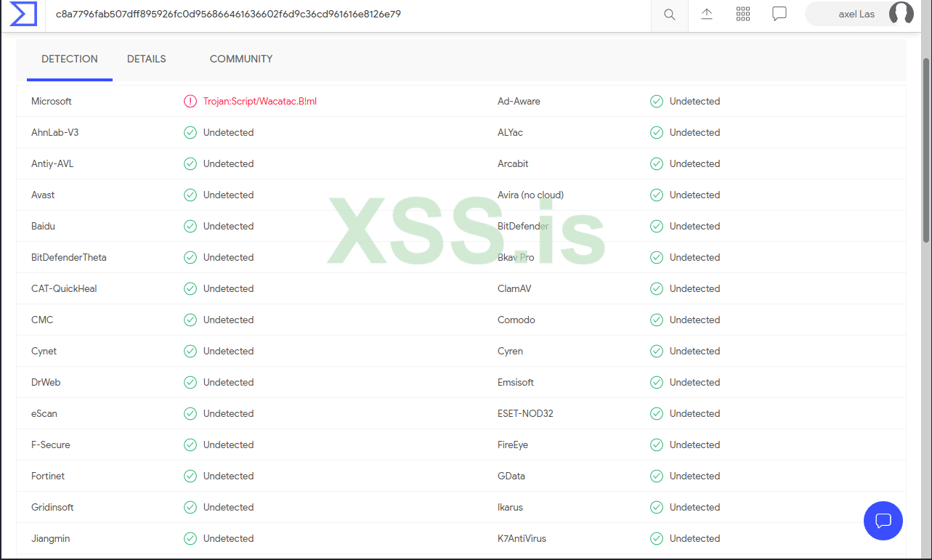Select the CMC vendor name
The image size is (932, 560).
coord(42,320)
